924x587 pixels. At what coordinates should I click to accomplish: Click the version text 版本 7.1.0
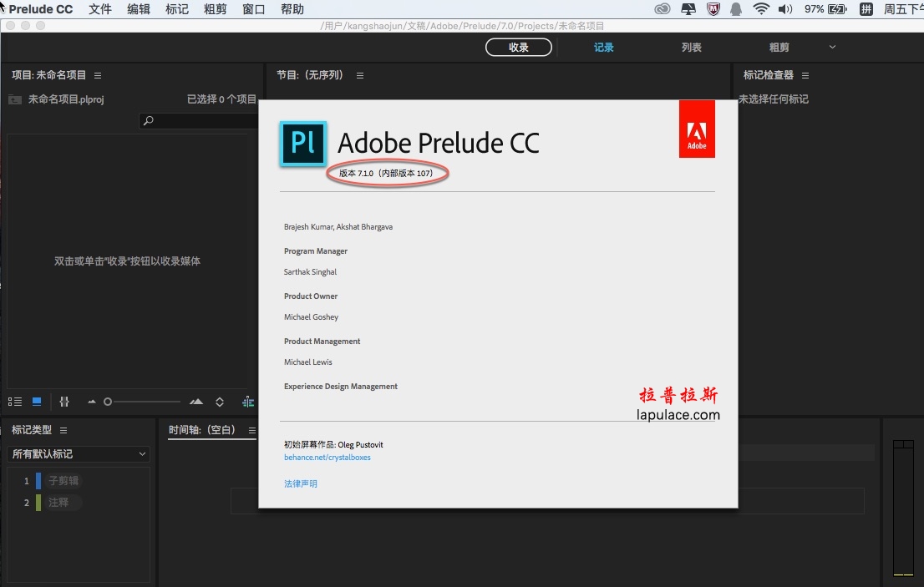[356, 173]
